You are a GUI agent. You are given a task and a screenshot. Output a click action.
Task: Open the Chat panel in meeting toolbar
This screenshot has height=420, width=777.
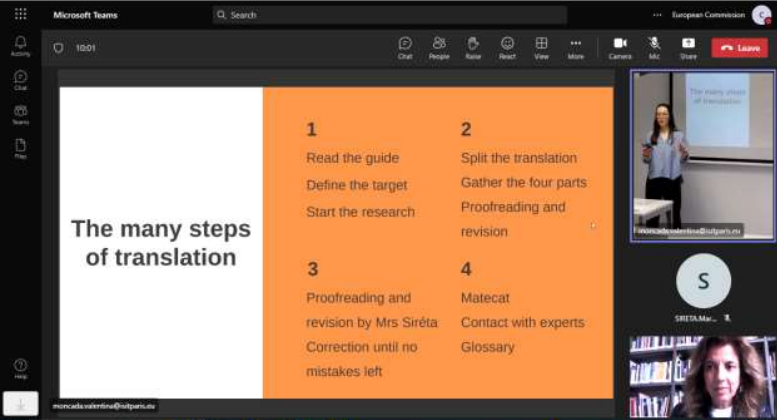(x=405, y=46)
